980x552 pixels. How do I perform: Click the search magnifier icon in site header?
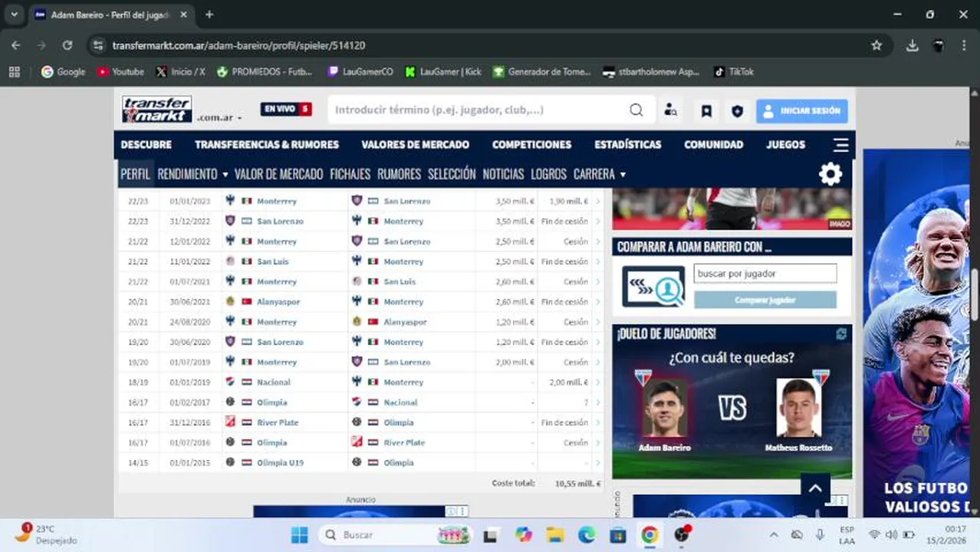(x=636, y=110)
